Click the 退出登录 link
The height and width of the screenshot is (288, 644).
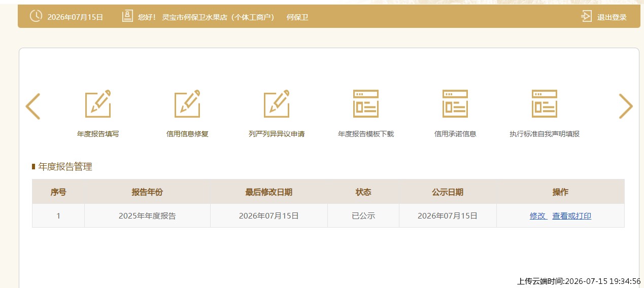pos(612,17)
